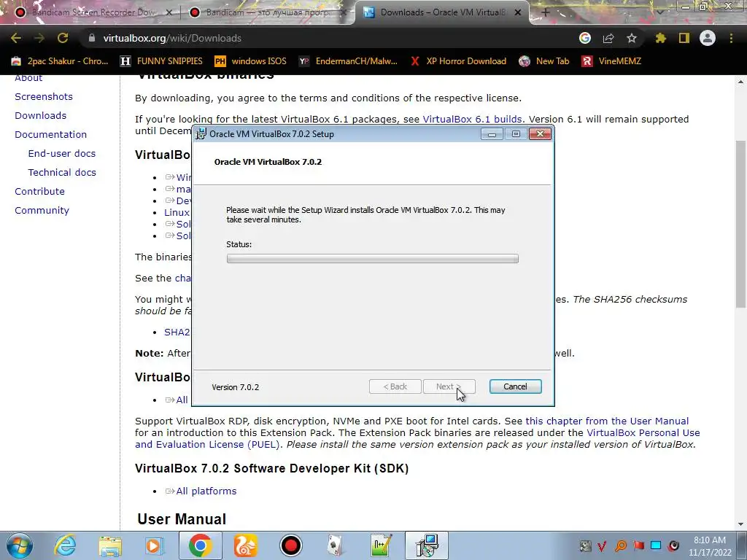Open the New Tab bookmark

tap(544, 61)
